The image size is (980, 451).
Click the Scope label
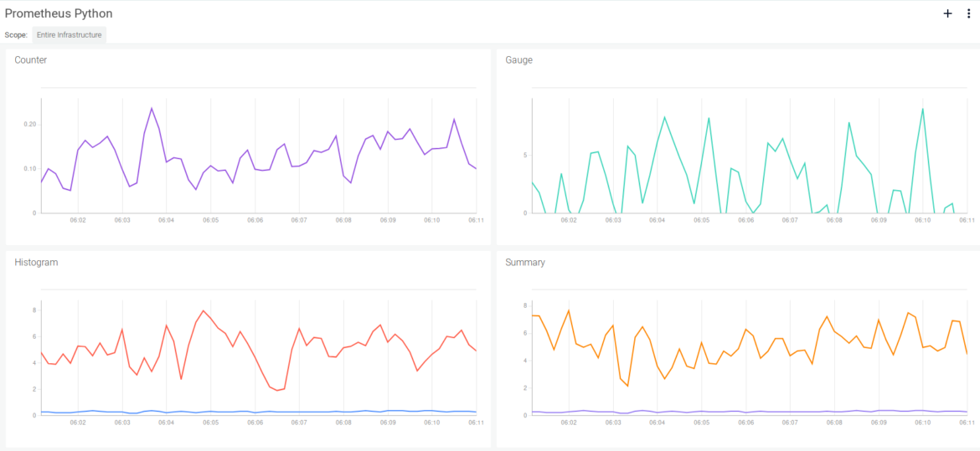click(x=16, y=35)
